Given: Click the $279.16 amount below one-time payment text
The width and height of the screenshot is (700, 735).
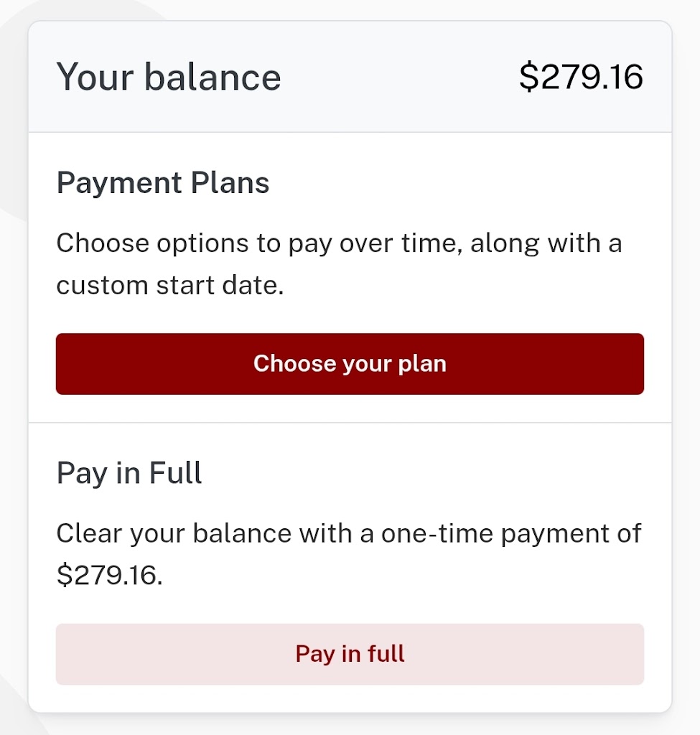Looking at the screenshot, I should (109, 575).
